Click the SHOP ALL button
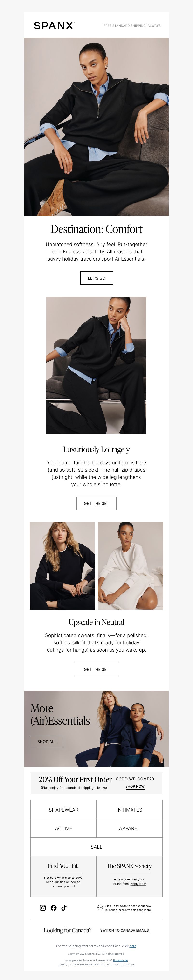This screenshot has width=193, height=980. click(x=47, y=741)
